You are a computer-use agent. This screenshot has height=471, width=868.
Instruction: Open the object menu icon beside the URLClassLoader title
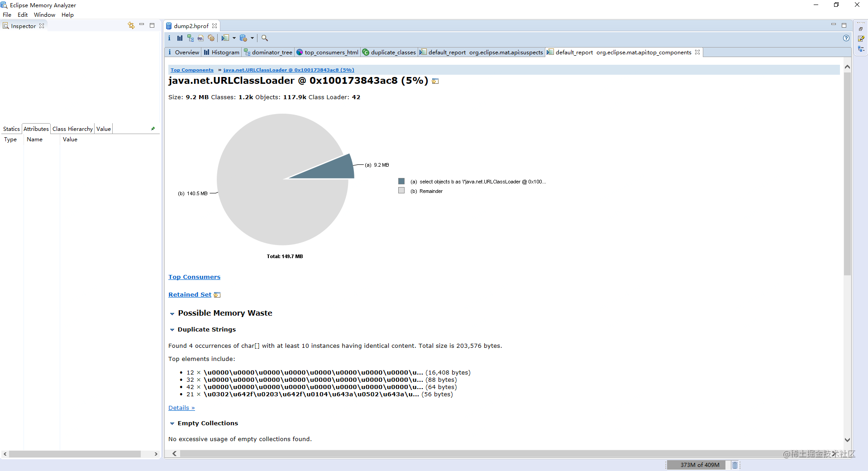(435, 81)
